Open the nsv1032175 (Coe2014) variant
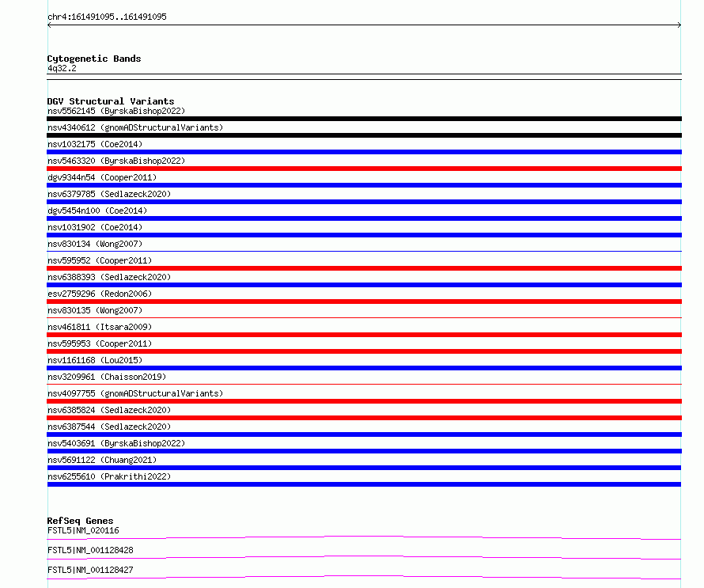 [95, 144]
